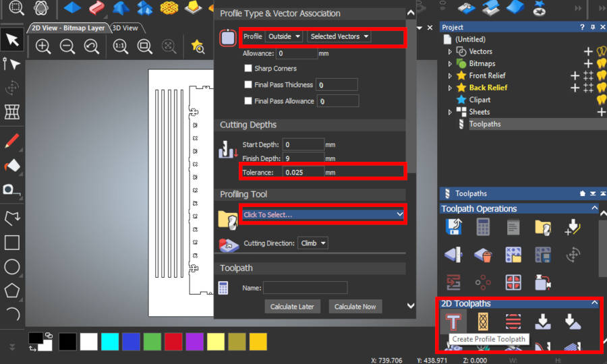607x364 pixels.
Task: Select the arrow Selection tool
Action: coord(12,40)
